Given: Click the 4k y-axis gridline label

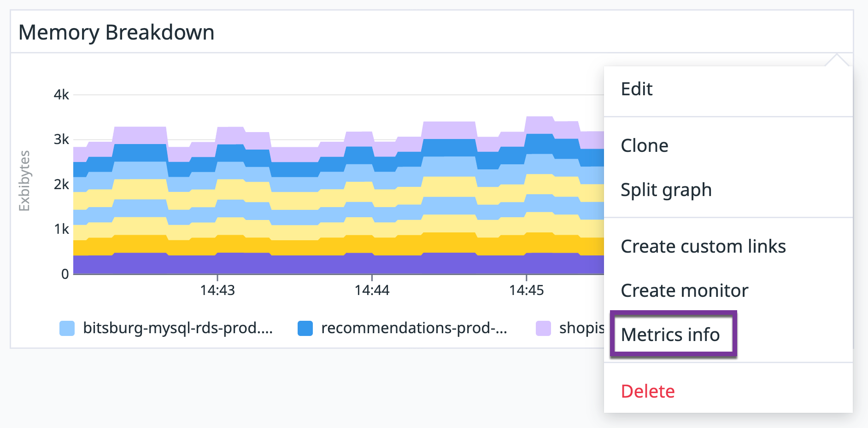Looking at the screenshot, I should 61,95.
